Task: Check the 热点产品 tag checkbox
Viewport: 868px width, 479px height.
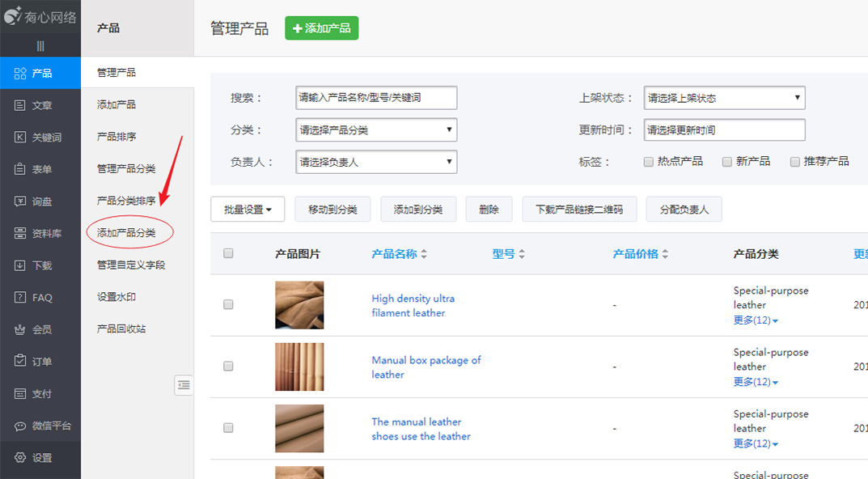Action: pyautogui.click(x=648, y=162)
